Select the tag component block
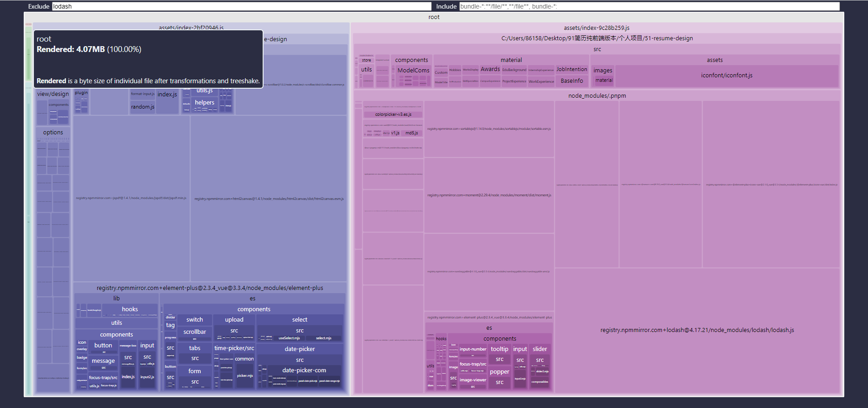Screen dimensions: 868x408 click(170, 325)
